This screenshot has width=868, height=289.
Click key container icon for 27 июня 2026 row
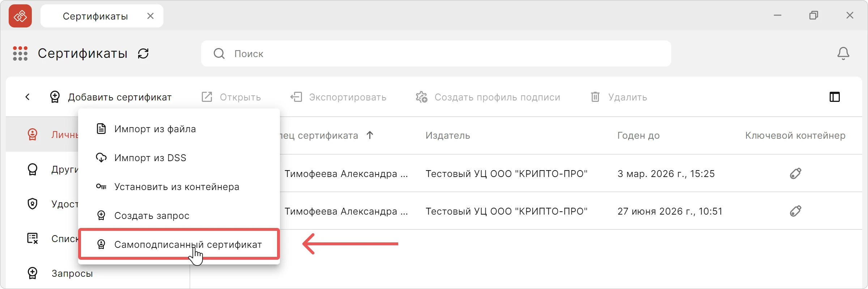(795, 211)
